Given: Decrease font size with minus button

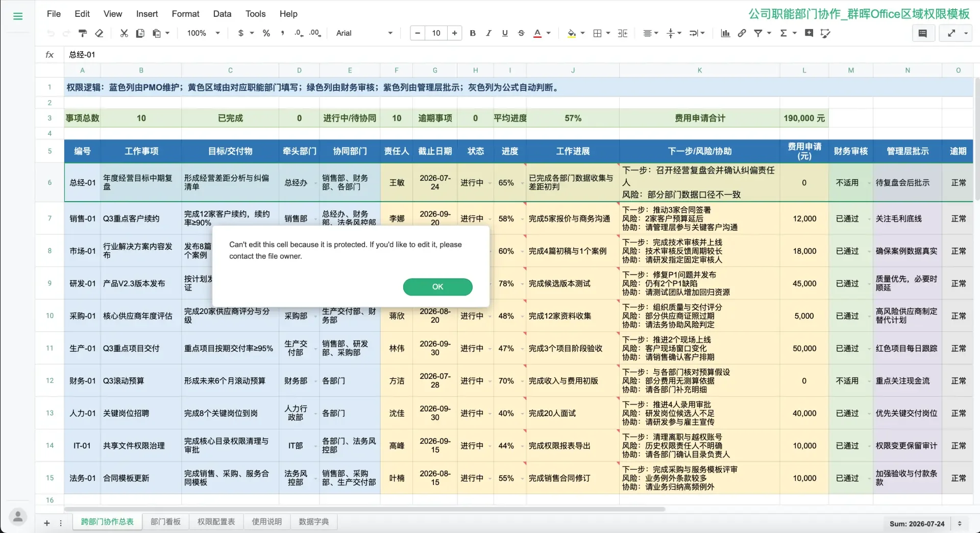Looking at the screenshot, I should pos(418,33).
